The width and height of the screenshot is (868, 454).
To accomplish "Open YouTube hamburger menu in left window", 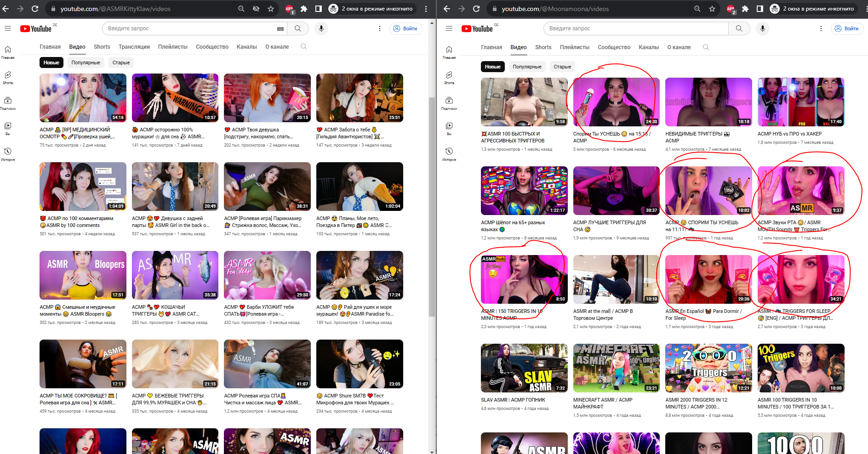I will point(8,28).
